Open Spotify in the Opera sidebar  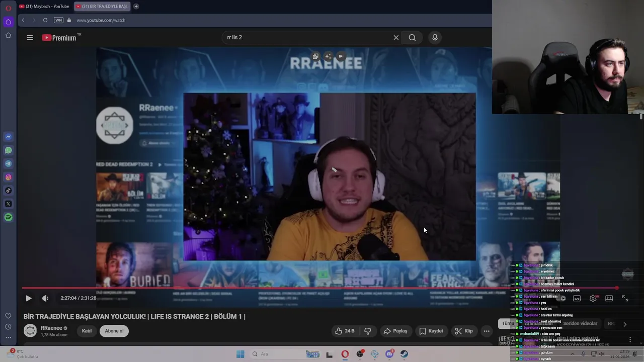[x=8, y=217]
